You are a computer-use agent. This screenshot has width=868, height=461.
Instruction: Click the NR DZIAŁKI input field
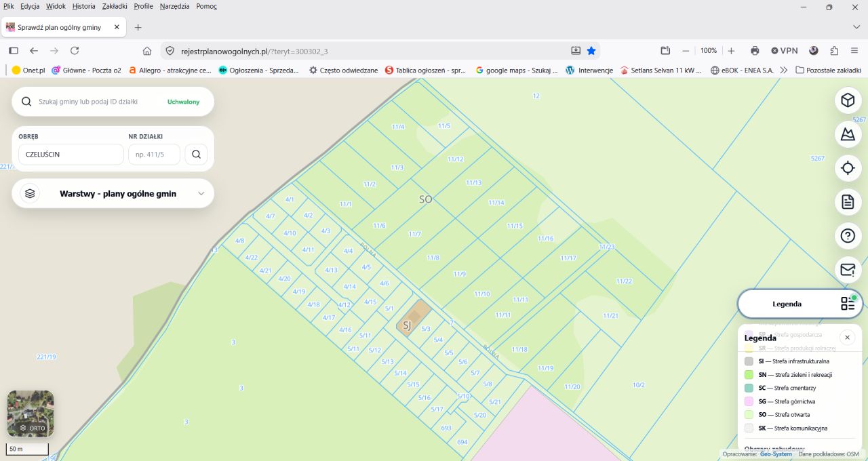(x=154, y=154)
